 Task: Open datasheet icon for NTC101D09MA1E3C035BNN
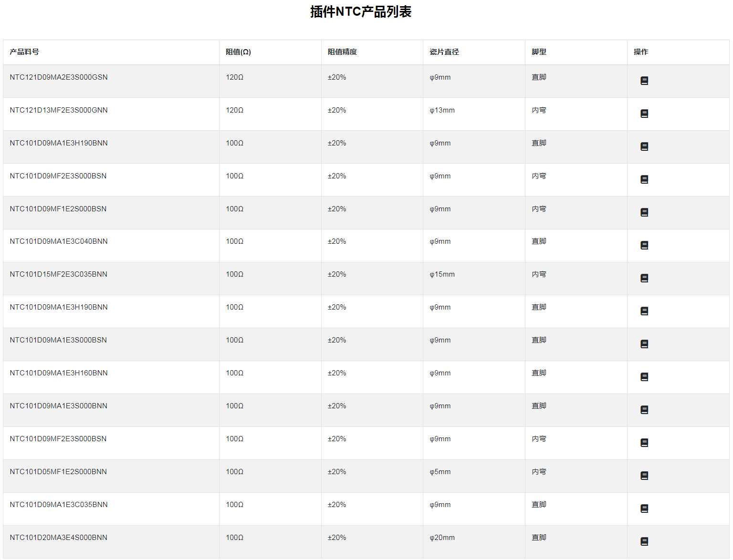click(x=644, y=508)
